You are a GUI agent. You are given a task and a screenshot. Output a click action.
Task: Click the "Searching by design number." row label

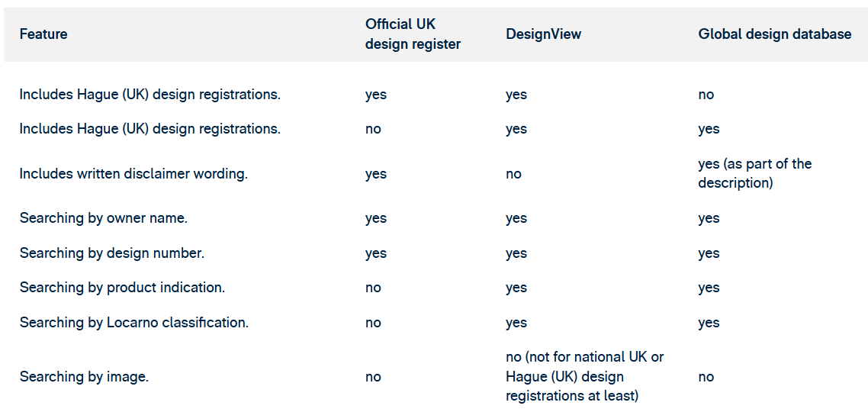pyautogui.click(x=112, y=253)
